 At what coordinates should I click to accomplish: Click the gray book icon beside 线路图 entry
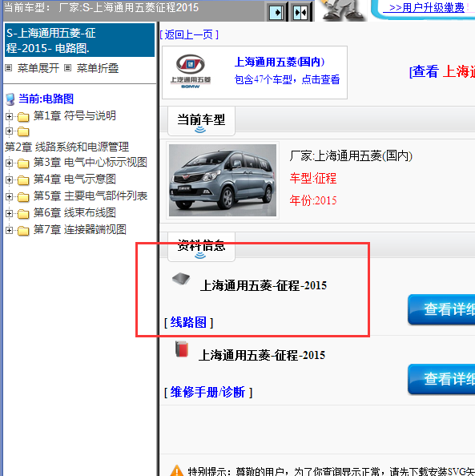coord(181,279)
